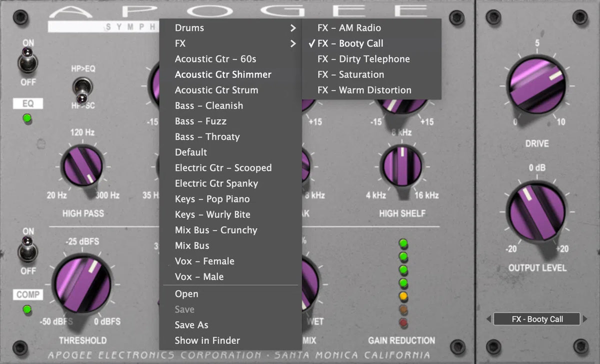
Task: Adjust the Drive knob
Action: [x=536, y=85]
